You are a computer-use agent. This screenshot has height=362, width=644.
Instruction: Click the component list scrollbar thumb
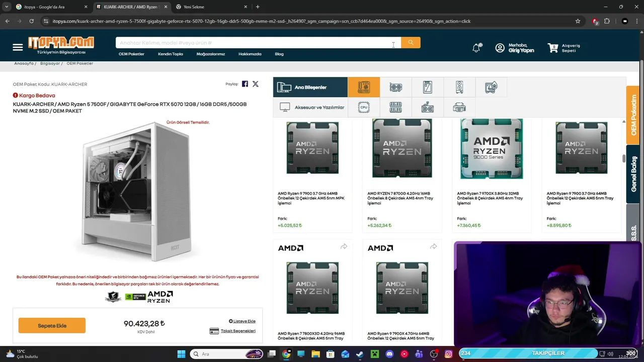tap(624, 158)
